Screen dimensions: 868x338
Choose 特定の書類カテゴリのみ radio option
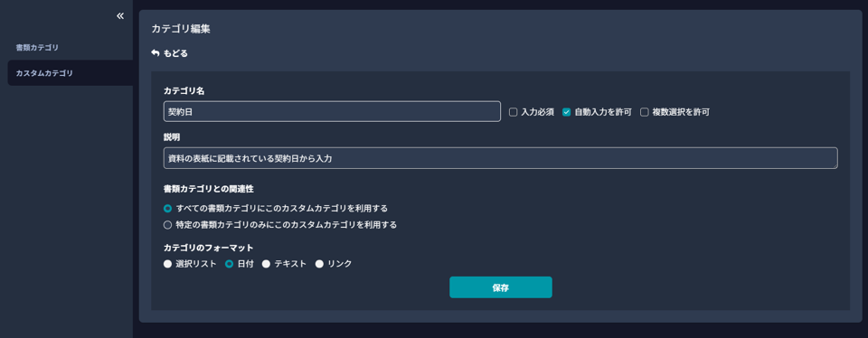coord(168,225)
